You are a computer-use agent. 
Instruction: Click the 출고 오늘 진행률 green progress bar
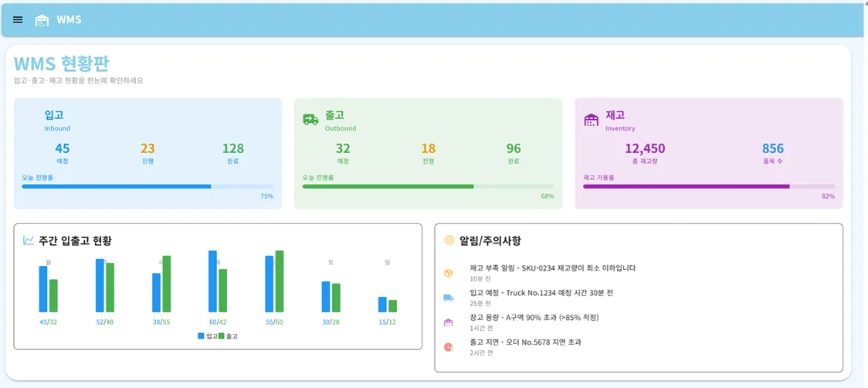(428, 187)
